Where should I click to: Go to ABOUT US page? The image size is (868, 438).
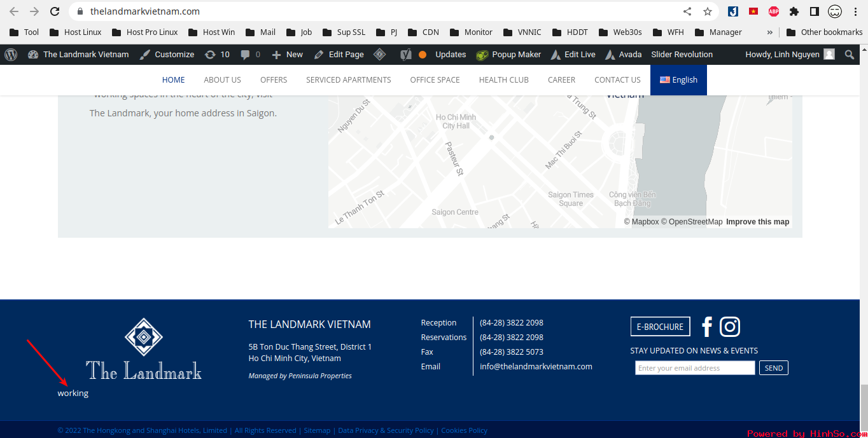[x=222, y=80]
